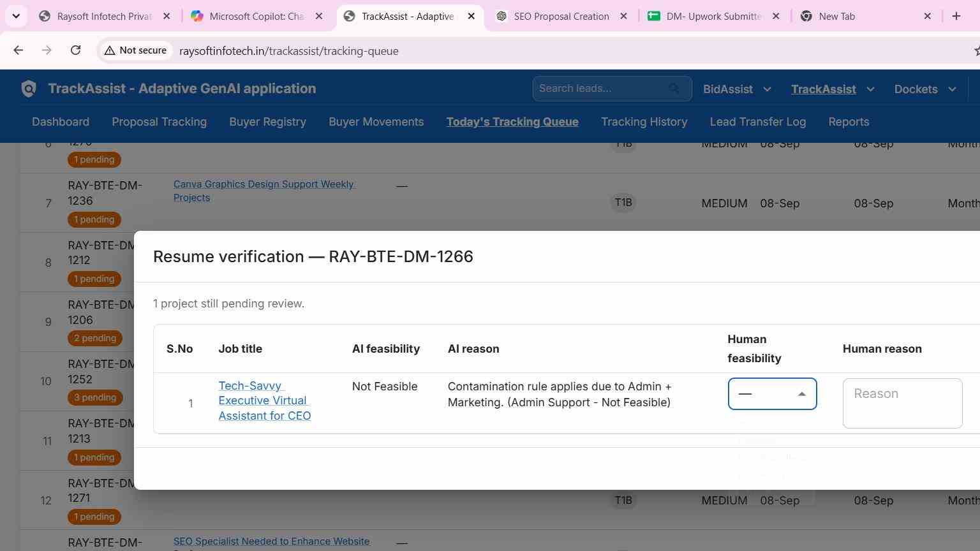Go to the Reports tab
The width and height of the screenshot is (980, 551).
tap(849, 122)
